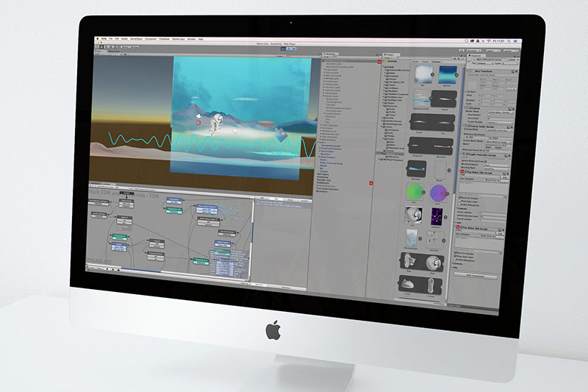Select the white cloud texture thumbnail
The height and width of the screenshot is (392, 588).
[424, 74]
